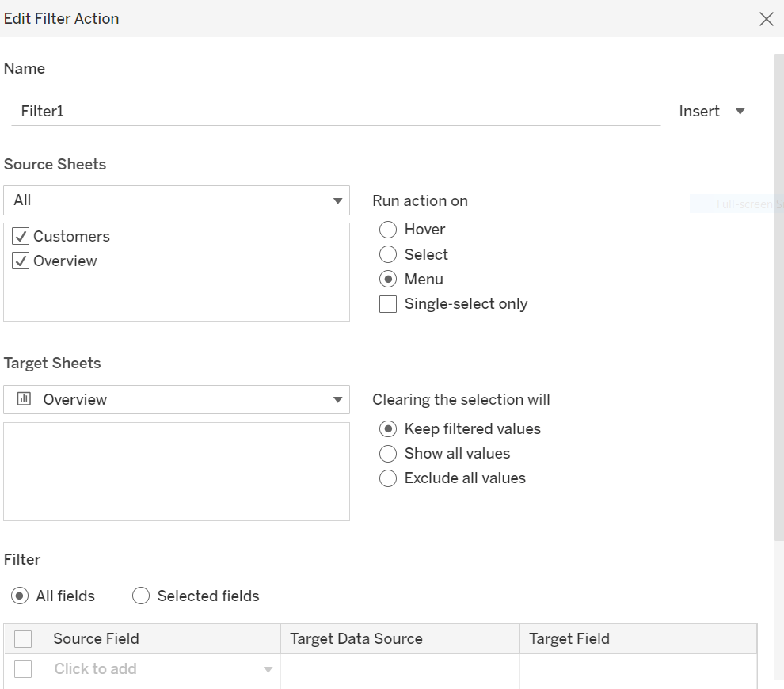Open the Insert dropdown menu
This screenshot has height=689, width=784.
tap(712, 111)
